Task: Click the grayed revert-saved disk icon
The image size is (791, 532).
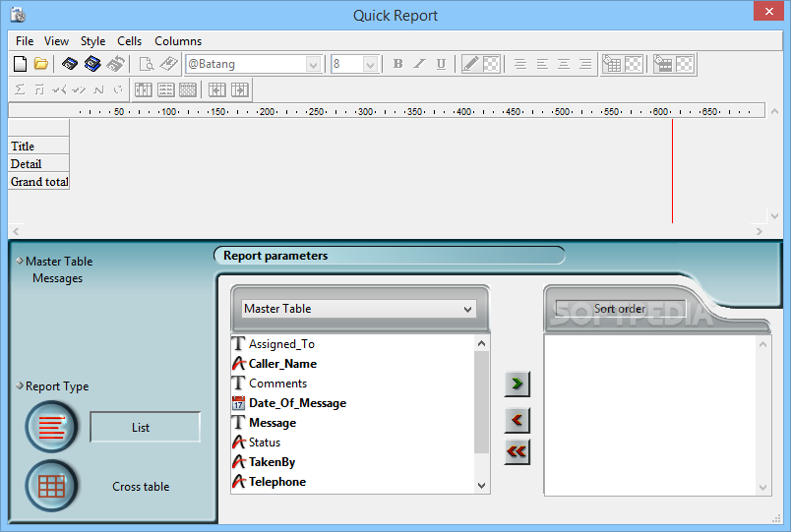Action: (115, 64)
